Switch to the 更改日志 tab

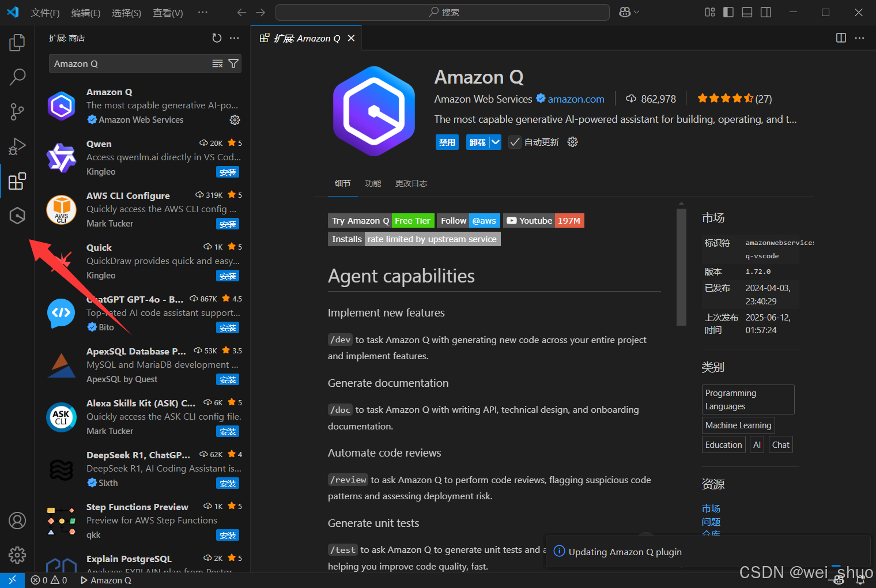pos(411,183)
